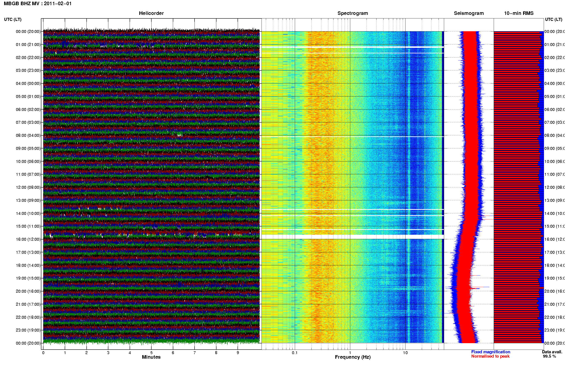The image size is (588, 368).
Task: Select the Spectrogram panel heading
Action: 353,13
